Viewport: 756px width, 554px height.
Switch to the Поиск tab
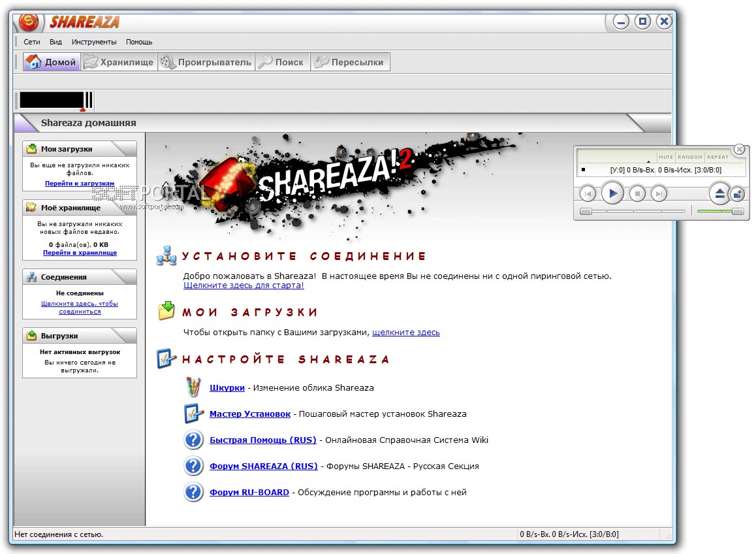pos(283,62)
